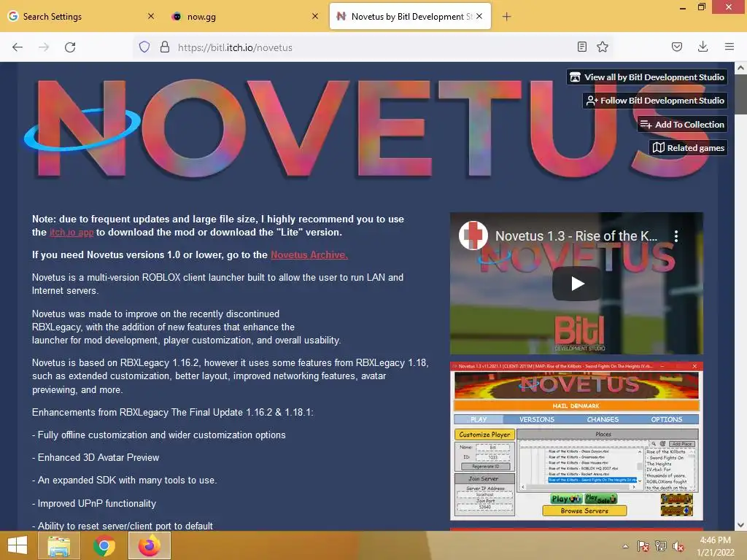Click the Firefox taskbar icon
This screenshot has width=747, height=560.
pos(150,545)
